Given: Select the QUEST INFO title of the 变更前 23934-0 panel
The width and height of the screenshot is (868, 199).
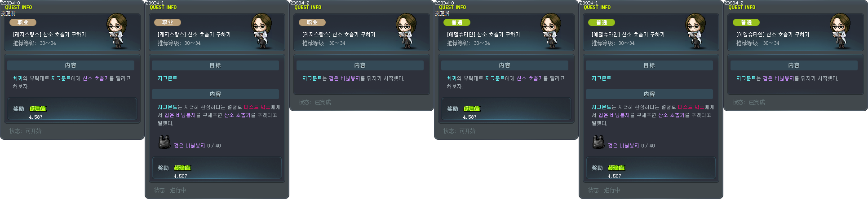Looking at the screenshot, I should pyautogui.click(x=18, y=8).
